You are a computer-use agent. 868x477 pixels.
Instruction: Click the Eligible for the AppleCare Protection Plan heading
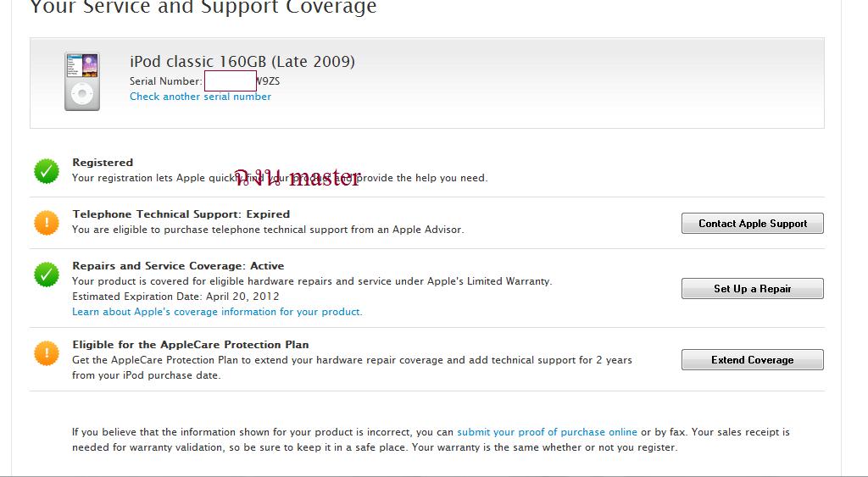[x=190, y=345]
